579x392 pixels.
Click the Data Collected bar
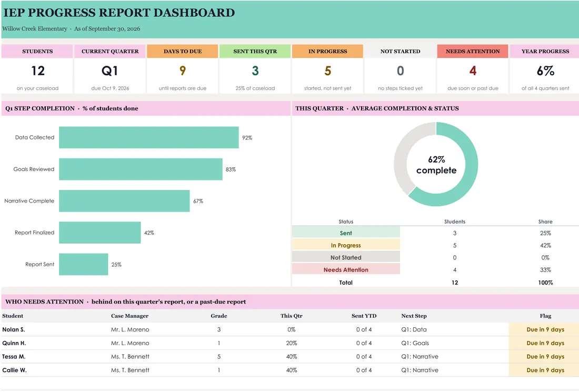coord(149,138)
